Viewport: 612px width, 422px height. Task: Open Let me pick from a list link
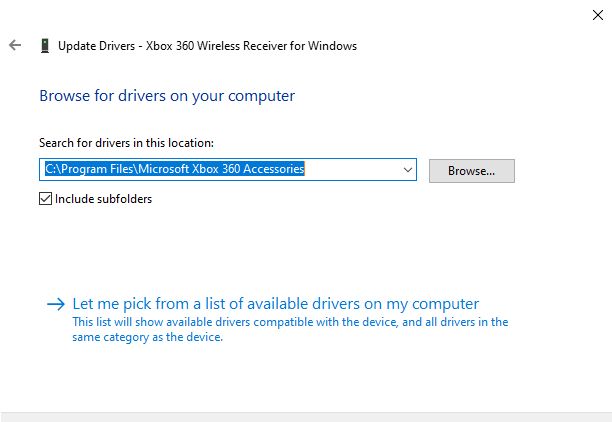(x=276, y=304)
